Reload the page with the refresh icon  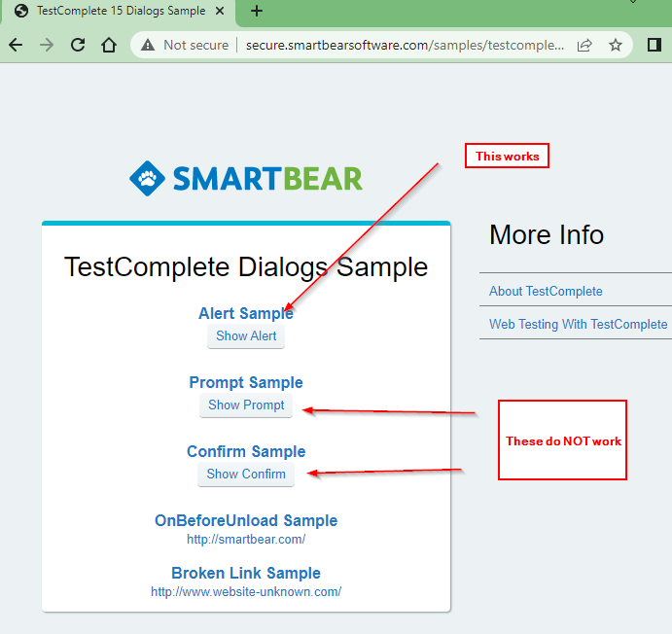click(x=78, y=45)
